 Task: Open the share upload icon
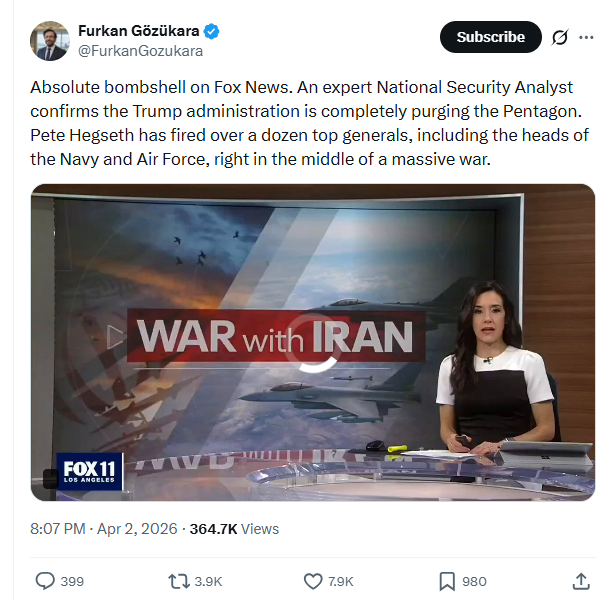pos(581,581)
